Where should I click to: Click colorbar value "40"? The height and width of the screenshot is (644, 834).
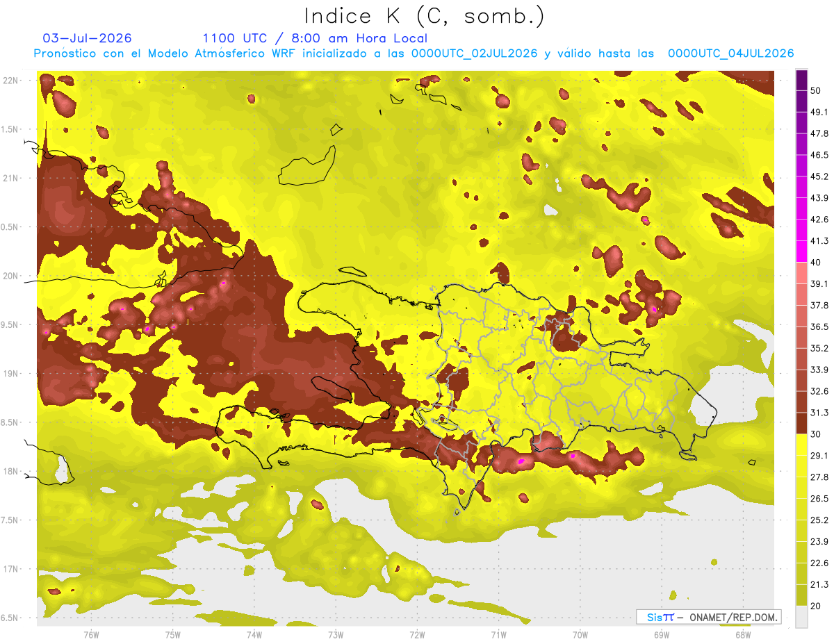pyautogui.click(x=817, y=263)
